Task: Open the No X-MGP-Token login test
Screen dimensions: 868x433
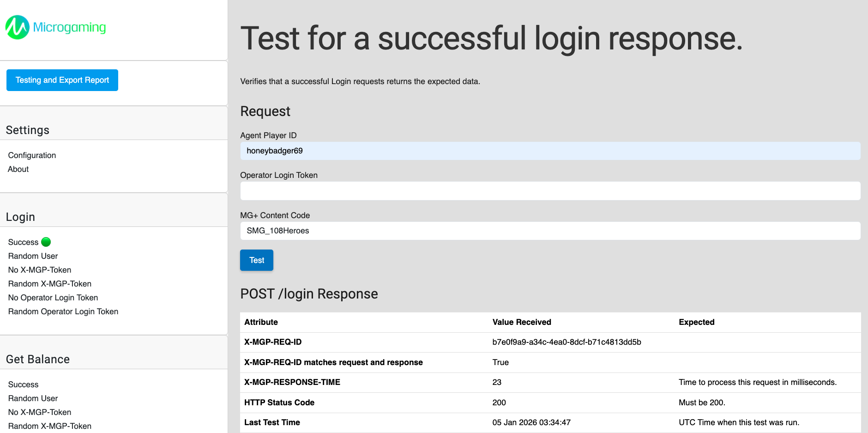Action: click(39, 270)
